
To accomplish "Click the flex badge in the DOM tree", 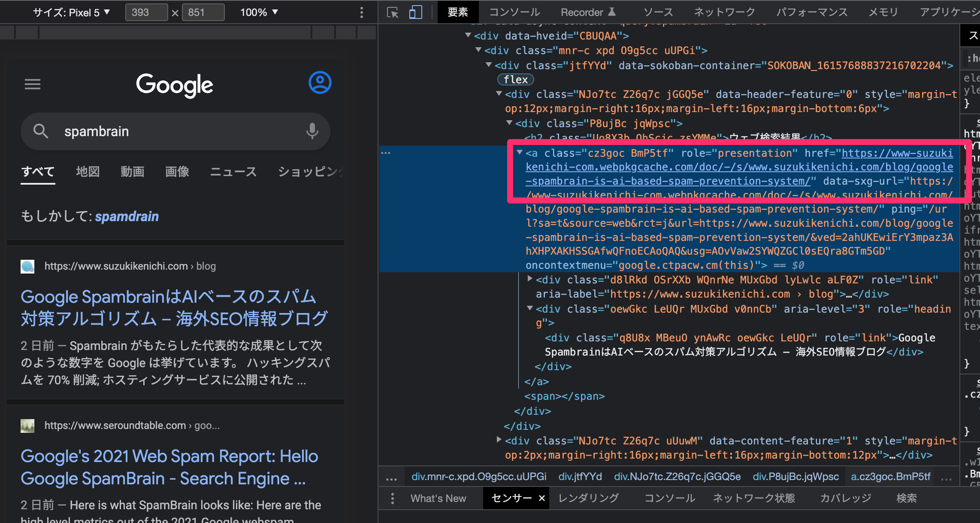I will [516, 79].
